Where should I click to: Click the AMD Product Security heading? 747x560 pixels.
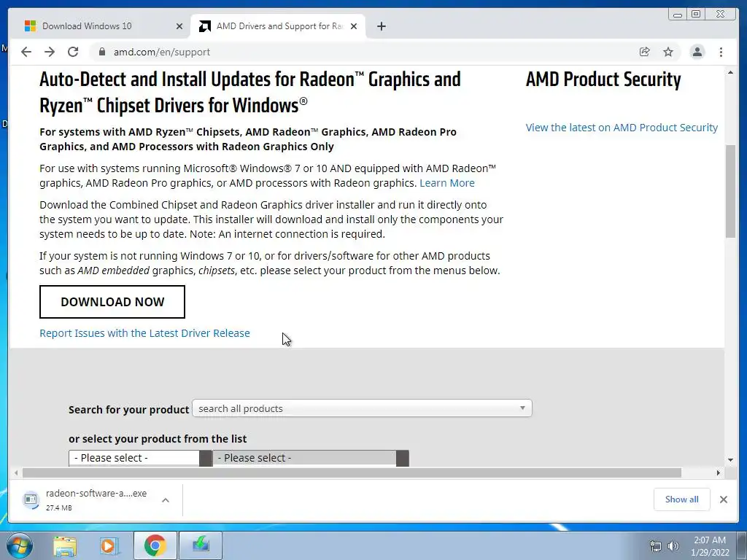pyautogui.click(x=603, y=79)
